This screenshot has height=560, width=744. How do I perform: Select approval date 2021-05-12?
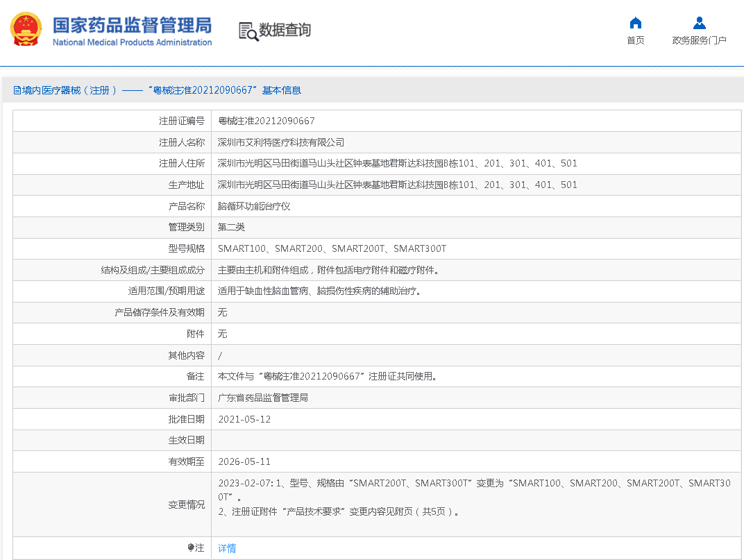244,419
